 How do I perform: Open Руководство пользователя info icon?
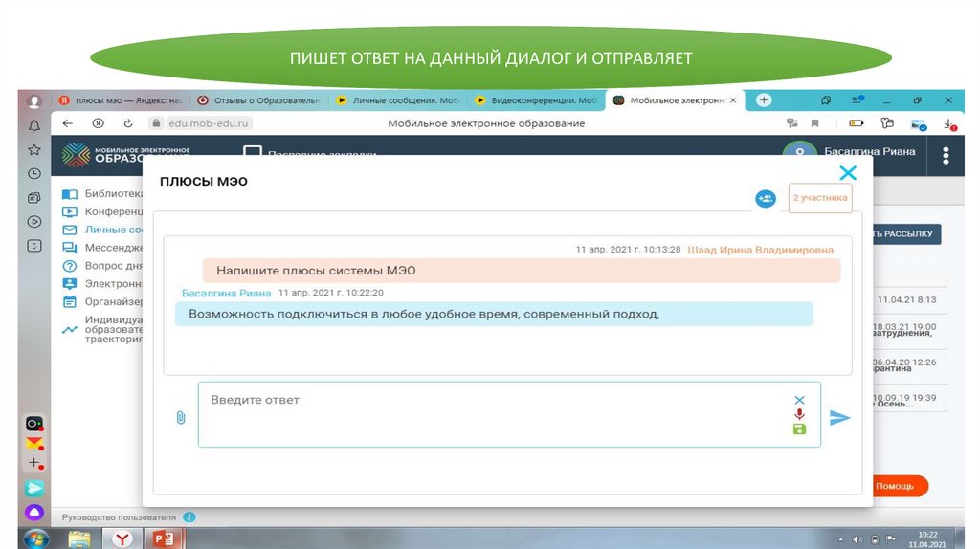click(189, 517)
